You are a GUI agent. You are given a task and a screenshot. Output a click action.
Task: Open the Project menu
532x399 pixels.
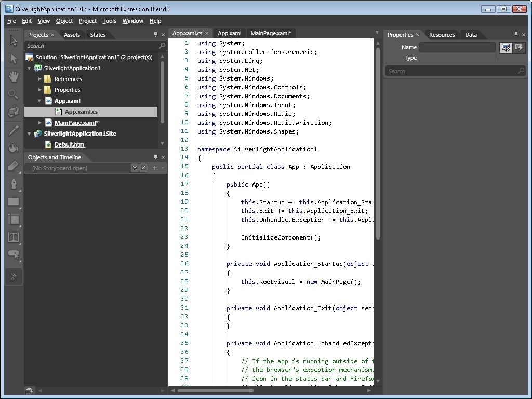coord(87,21)
